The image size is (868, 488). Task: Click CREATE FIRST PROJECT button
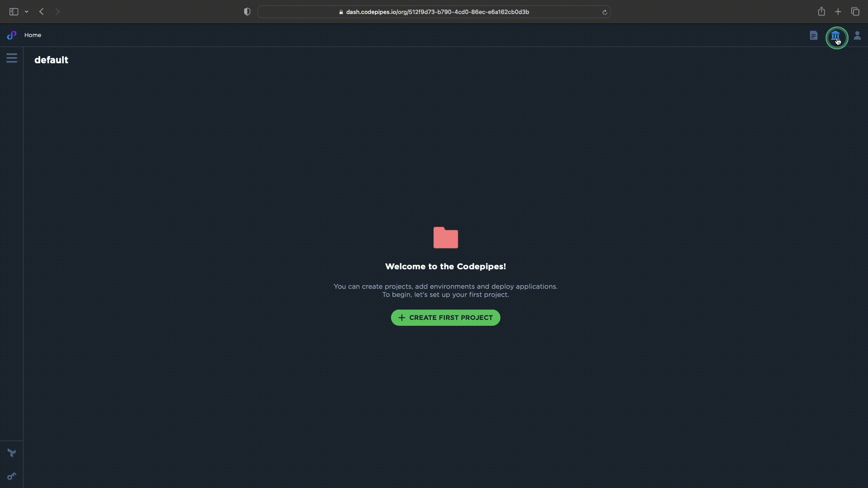445,318
